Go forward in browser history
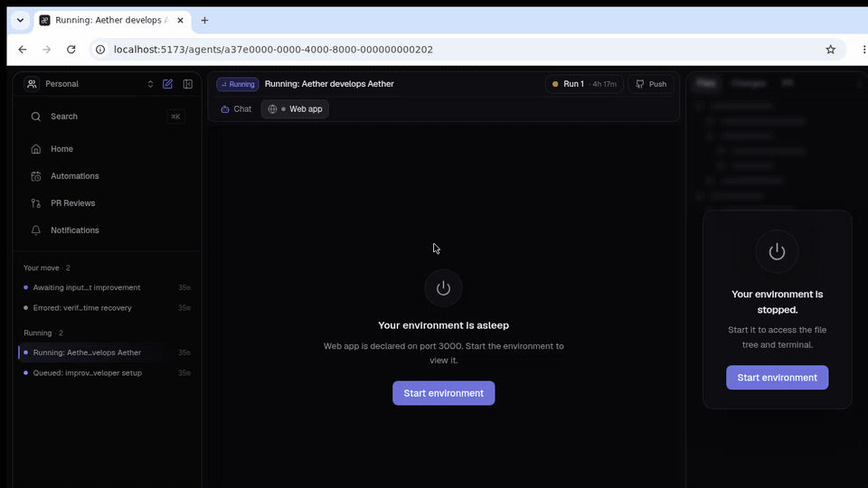868x488 pixels. (x=46, y=49)
